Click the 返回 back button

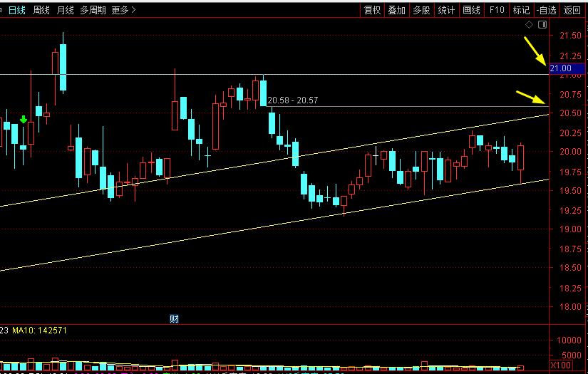click(x=572, y=10)
